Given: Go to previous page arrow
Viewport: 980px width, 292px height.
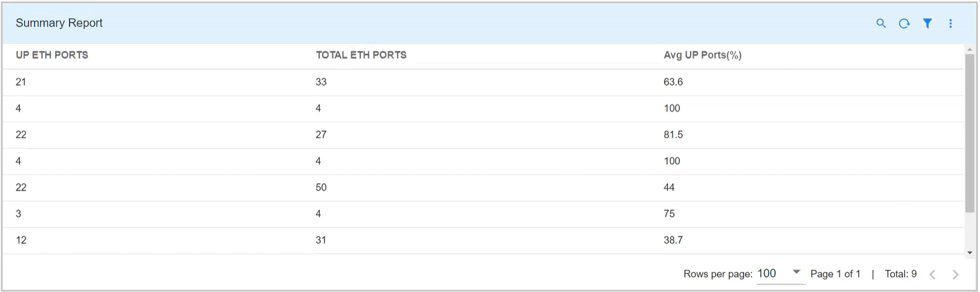Looking at the screenshot, I should 932,274.
